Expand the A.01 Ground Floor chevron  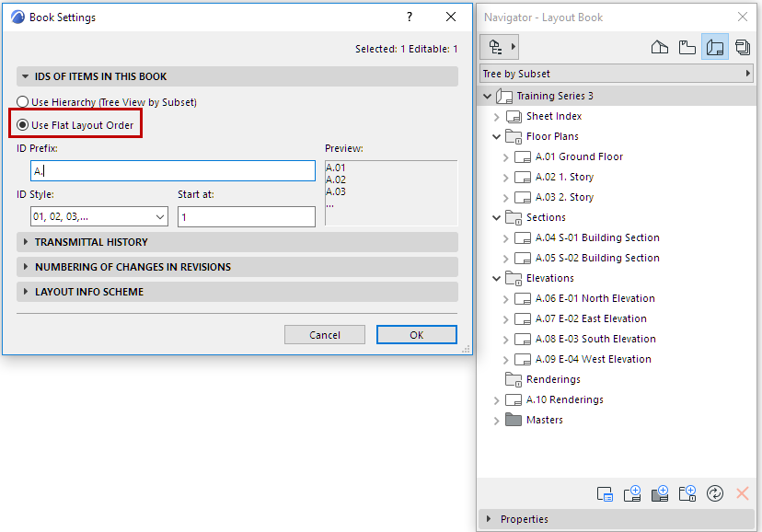[x=505, y=157]
